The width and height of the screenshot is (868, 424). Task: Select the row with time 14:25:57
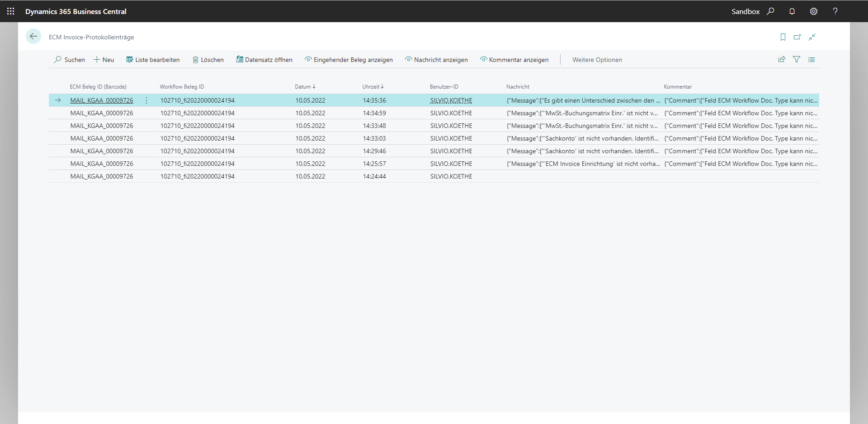pos(374,164)
